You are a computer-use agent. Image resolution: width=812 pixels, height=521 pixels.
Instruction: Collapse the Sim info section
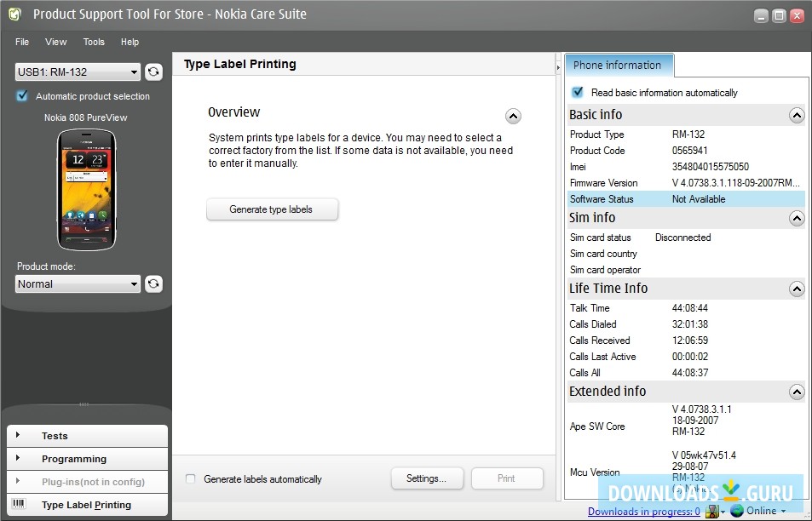tap(797, 218)
